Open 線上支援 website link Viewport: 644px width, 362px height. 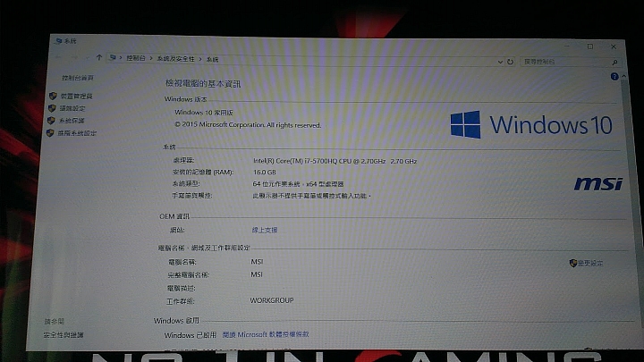coord(265,230)
